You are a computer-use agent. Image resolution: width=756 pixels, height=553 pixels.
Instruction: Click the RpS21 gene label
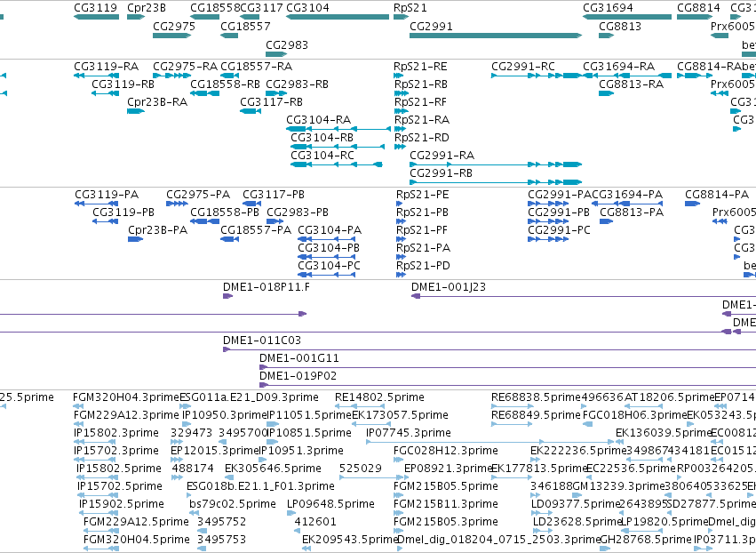coord(410,8)
